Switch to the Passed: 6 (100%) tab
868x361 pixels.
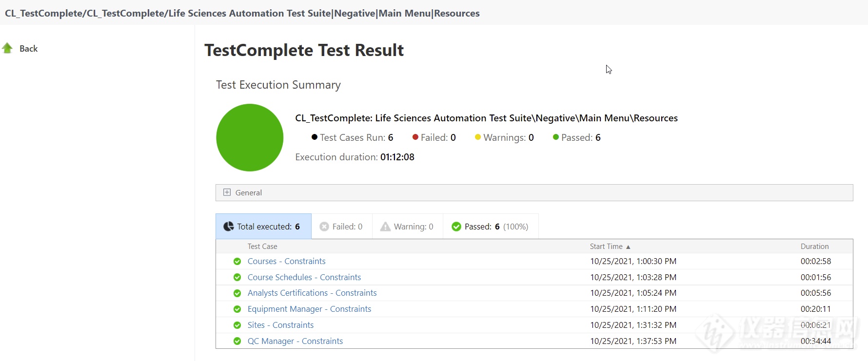pyautogui.click(x=491, y=227)
